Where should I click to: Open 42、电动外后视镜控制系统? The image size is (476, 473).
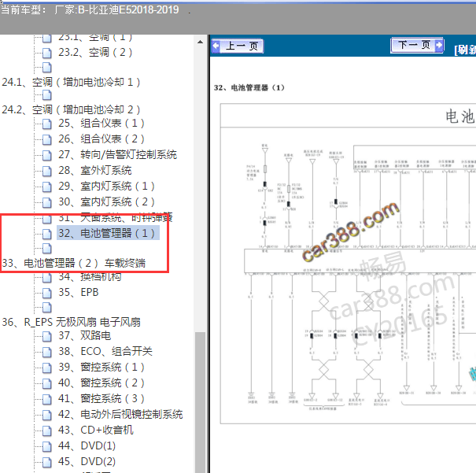coord(120,415)
